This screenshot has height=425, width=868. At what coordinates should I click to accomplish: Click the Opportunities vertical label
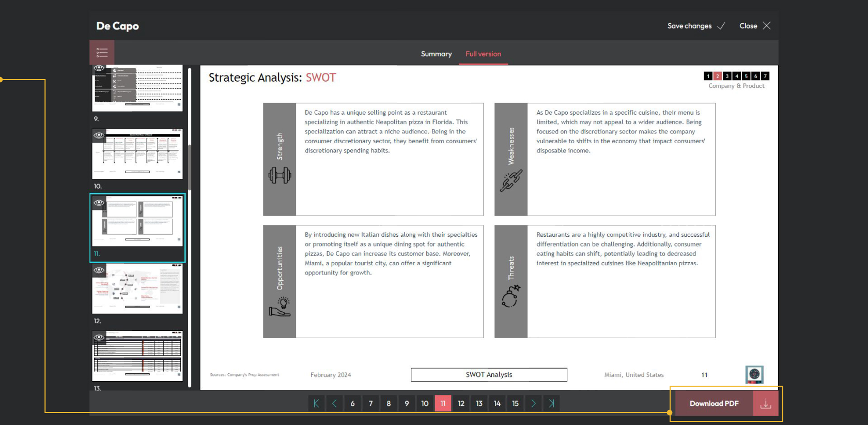[x=280, y=268]
